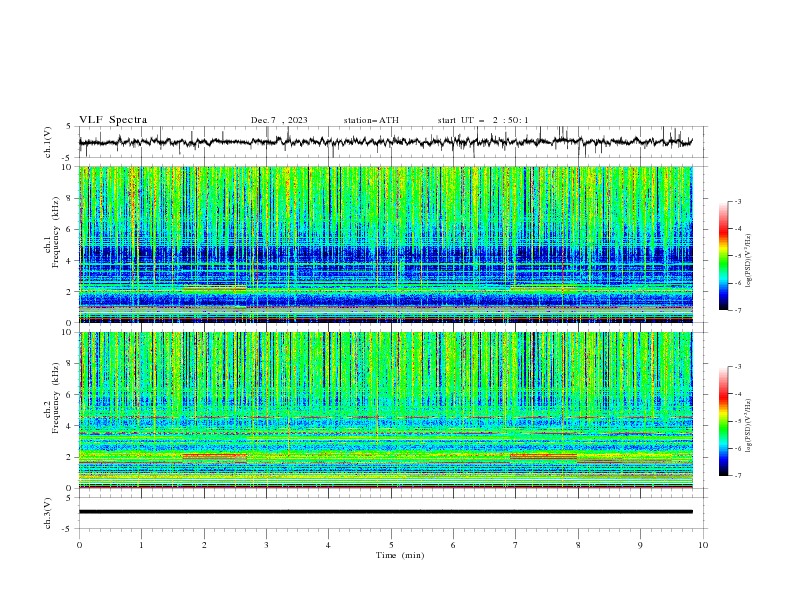Click the red 2 kHz emission band near minute 2 in ch.2

214,456
